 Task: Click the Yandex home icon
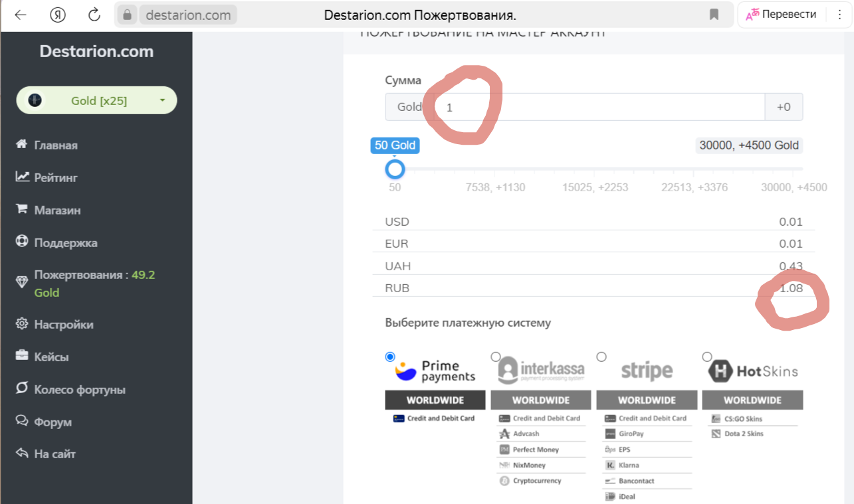pyautogui.click(x=58, y=15)
